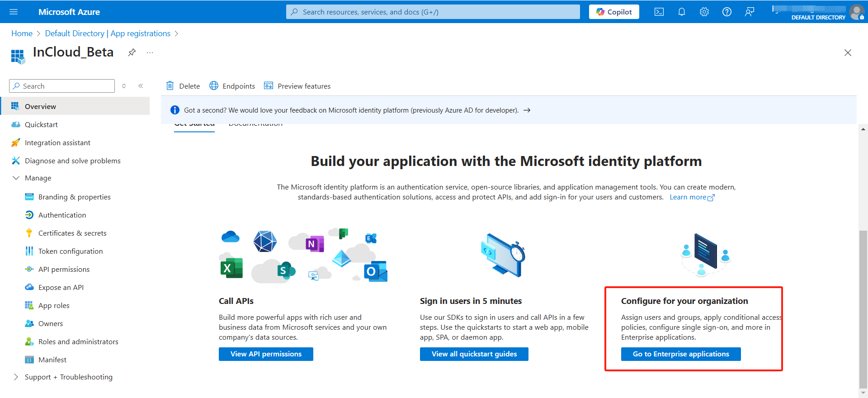Open Certificates & secrets menu item
868x398 pixels.
click(x=72, y=233)
